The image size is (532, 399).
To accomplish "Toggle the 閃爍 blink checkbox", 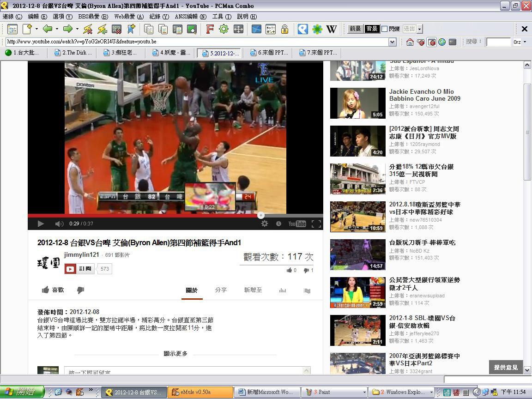I will [x=384, y=29].
